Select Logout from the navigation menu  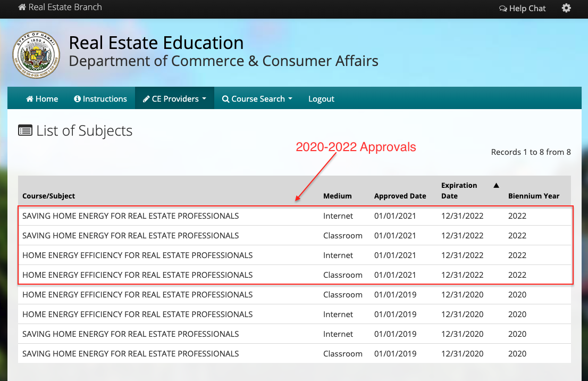(x=321, y=98)
